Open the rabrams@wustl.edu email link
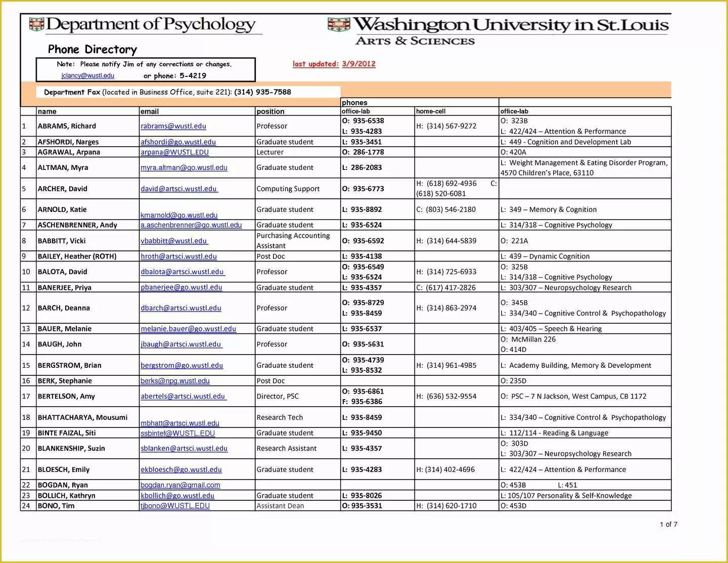 tap(173, 126)
